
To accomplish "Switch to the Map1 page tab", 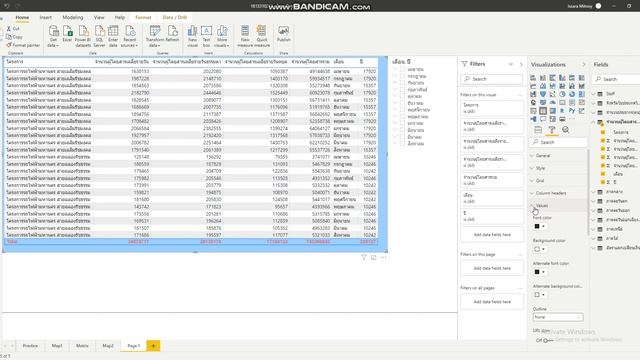I will [57, 346].
